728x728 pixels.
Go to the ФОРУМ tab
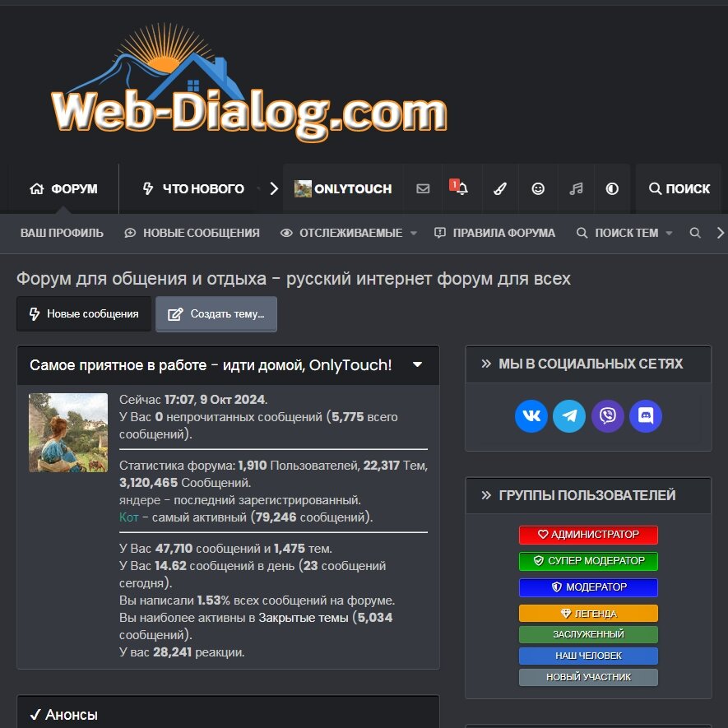pyautogui.click(x=63, y=188)
